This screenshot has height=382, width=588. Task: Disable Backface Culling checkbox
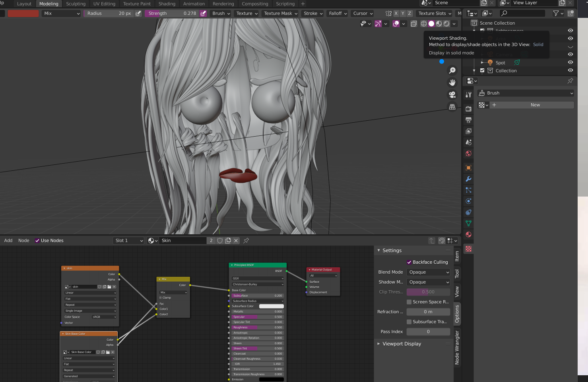[409, 262]
